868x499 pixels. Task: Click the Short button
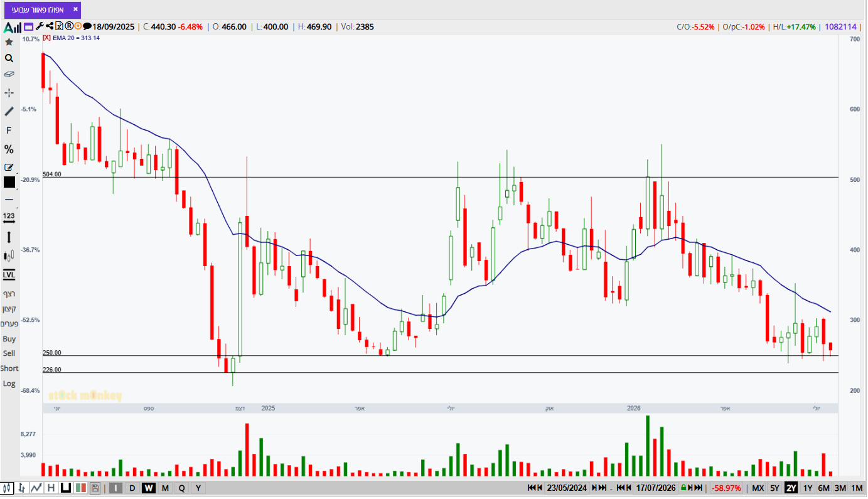pos(9,368)
